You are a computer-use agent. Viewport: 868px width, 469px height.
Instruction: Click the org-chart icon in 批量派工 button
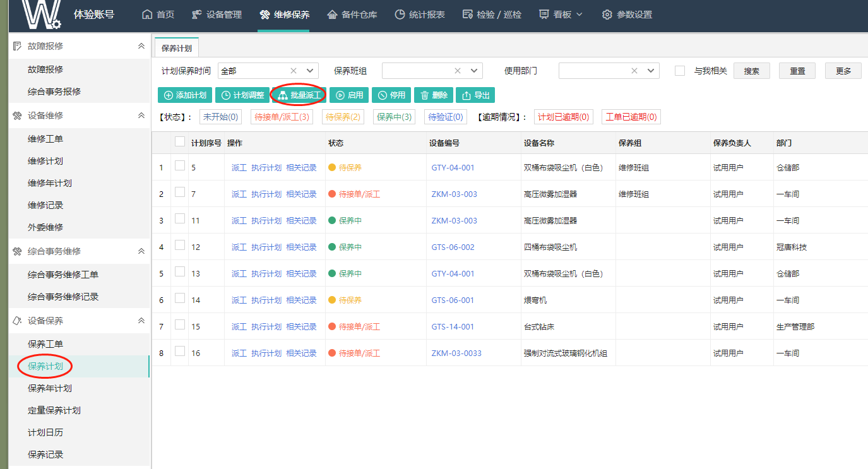(x=282, y=95)
